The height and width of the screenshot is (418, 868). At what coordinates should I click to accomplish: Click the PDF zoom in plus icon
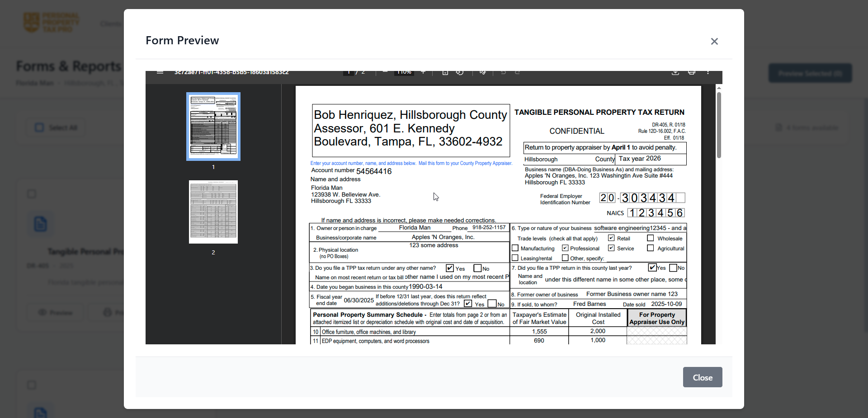click(x=423, y=72)
